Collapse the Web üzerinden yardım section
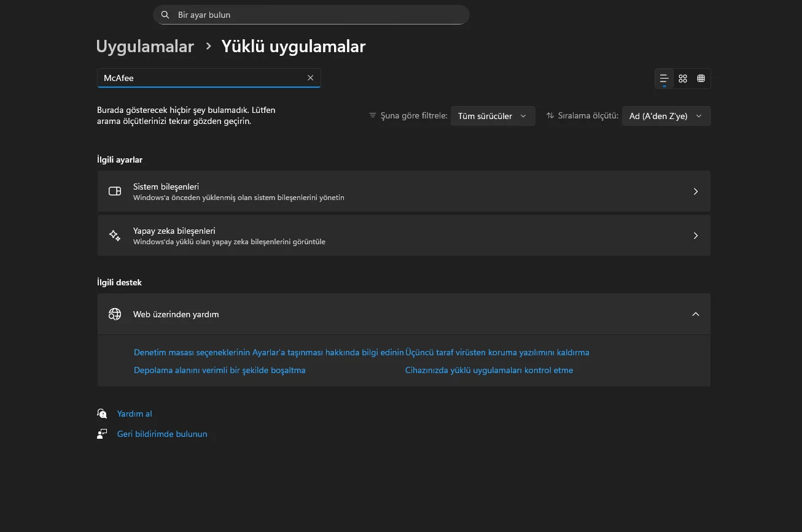Viewport: 802px width, 532px height. tap(695, 314)
